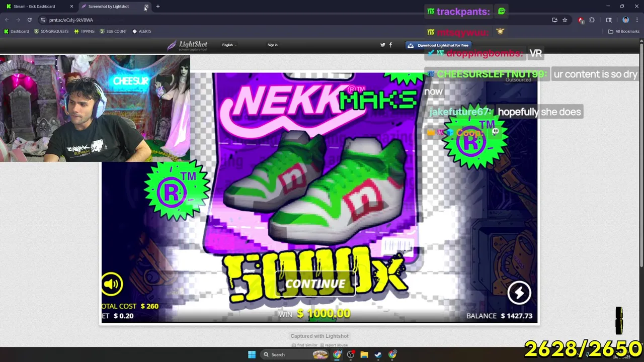Open File Explorer from taskbar

pyautogui.click(x=364, y=354)
